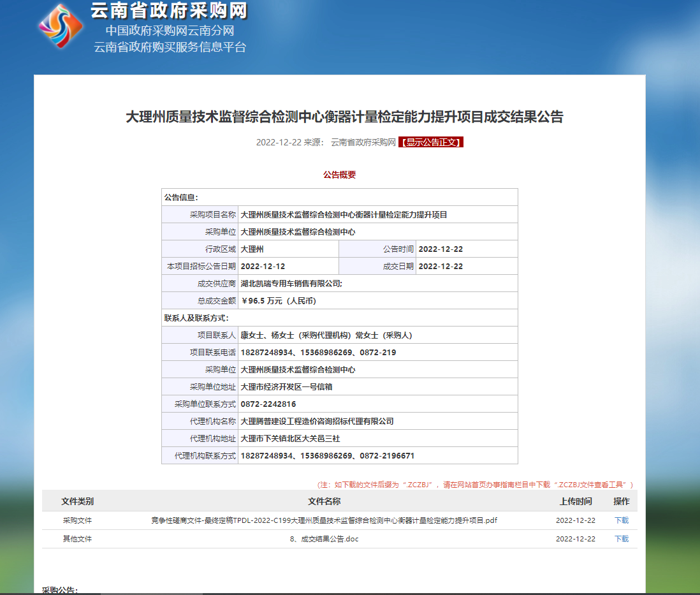Download the 成交结果公告.doc via 下载 link

[x=621, y=539]
